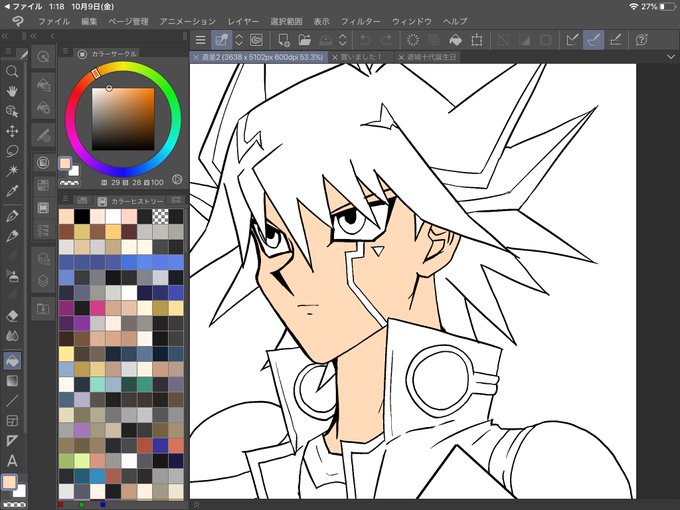Select the Eraser tool
The height and width of the screenshot is (510, 680).
click(12, 316)
